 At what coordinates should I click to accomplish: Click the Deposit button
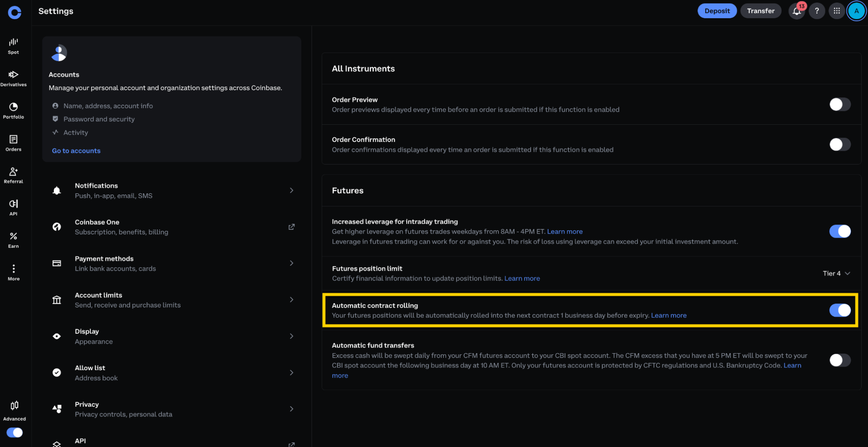click(x=717, y=11)
